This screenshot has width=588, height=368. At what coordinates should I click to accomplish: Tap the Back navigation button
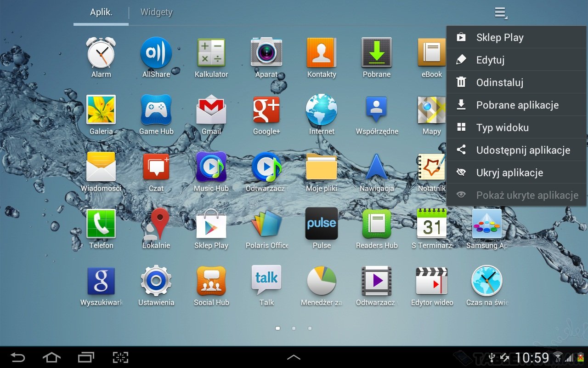[18, 357]
